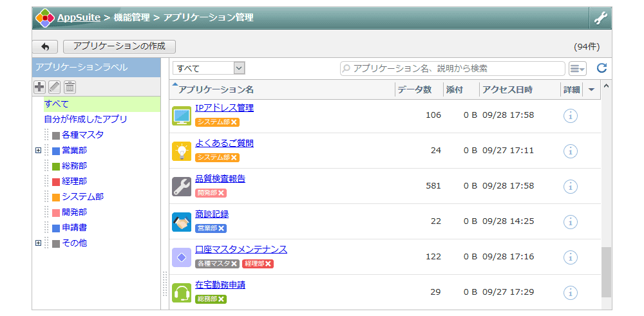Screen dimensions: 644x316
Task: Remove 総務部 tag from 在宅勤務申請
Action: point(222,299)
